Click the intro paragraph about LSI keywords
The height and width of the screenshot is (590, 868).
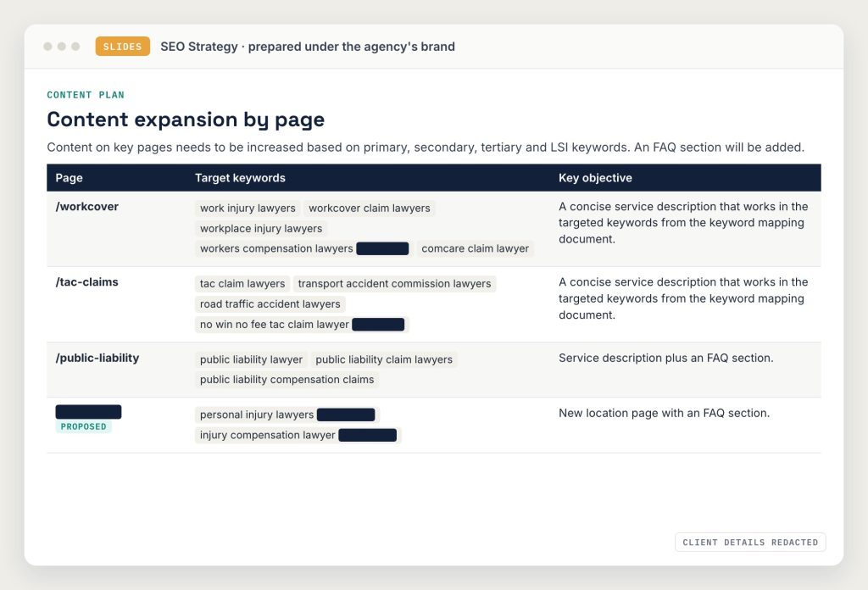426,147
